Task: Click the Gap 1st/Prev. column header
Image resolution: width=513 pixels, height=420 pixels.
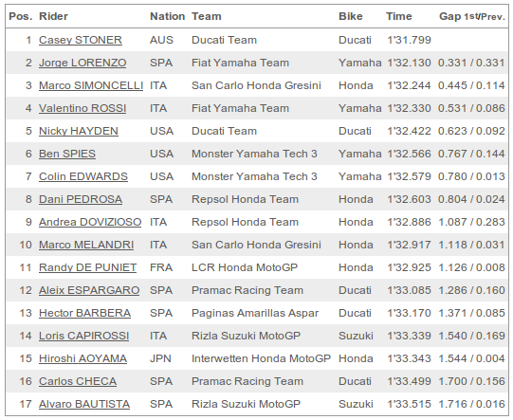Action: (x=472, y=16)
